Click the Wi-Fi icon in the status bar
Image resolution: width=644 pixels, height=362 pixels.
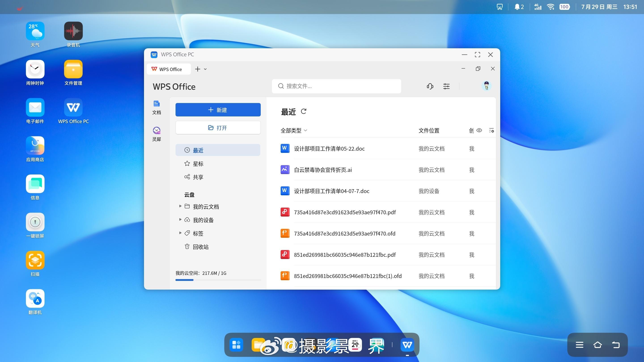point(551,7)
